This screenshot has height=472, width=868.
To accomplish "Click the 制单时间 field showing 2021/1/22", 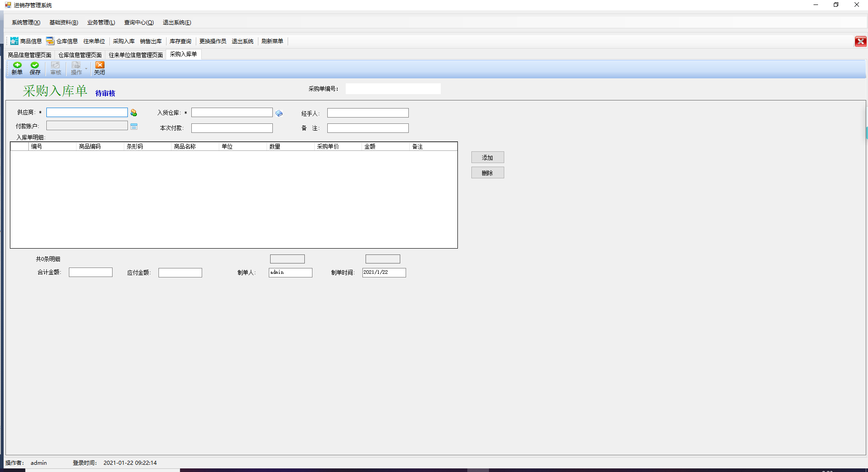I will (384, 272).
